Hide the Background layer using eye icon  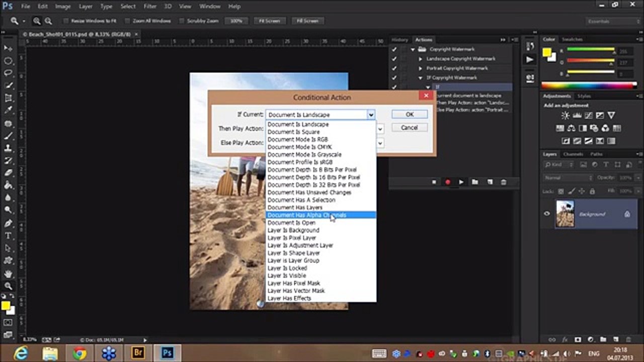(x=547, y=214)
